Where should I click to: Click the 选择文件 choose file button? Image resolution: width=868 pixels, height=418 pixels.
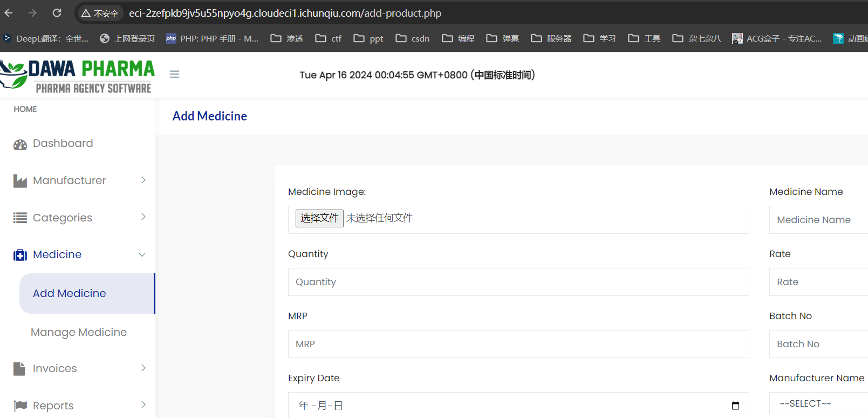pyautogui.click(x=319, y=218)
